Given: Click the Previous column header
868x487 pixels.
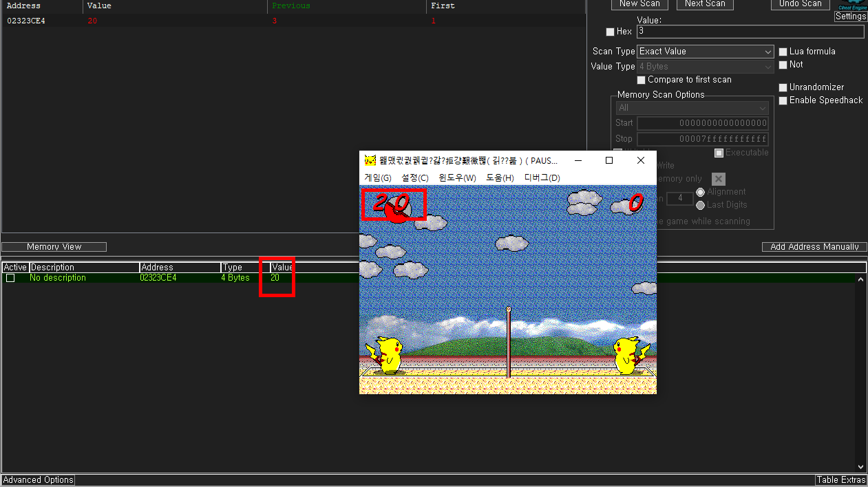Looking at the screenshot, I should pos(348,6).
